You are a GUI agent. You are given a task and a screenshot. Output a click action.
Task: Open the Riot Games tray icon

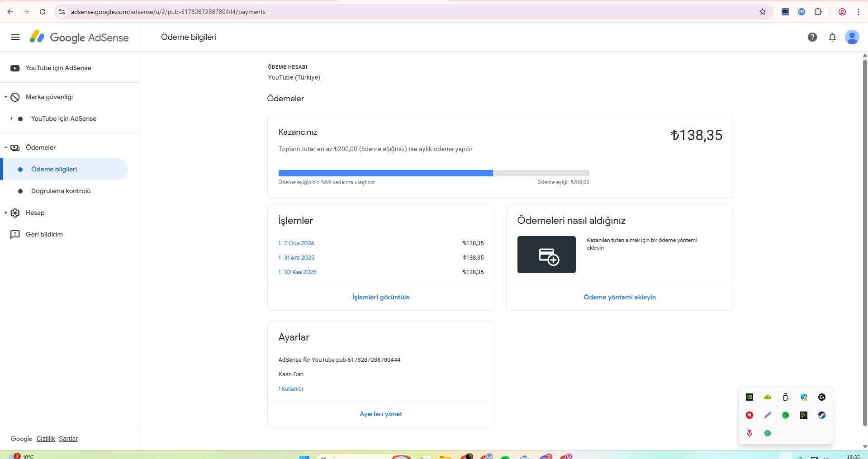[x=749, y=415]
